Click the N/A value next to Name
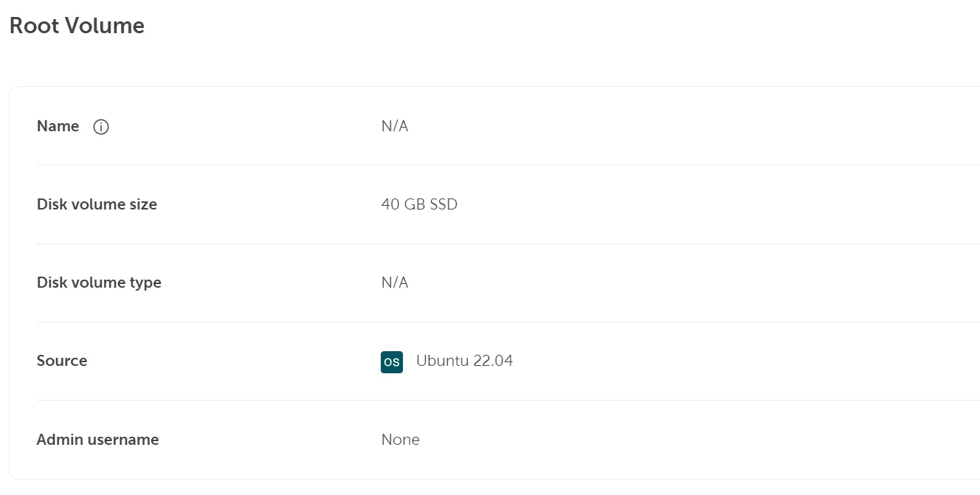Viewport: 980px width, 495px height. coord(395,126)
